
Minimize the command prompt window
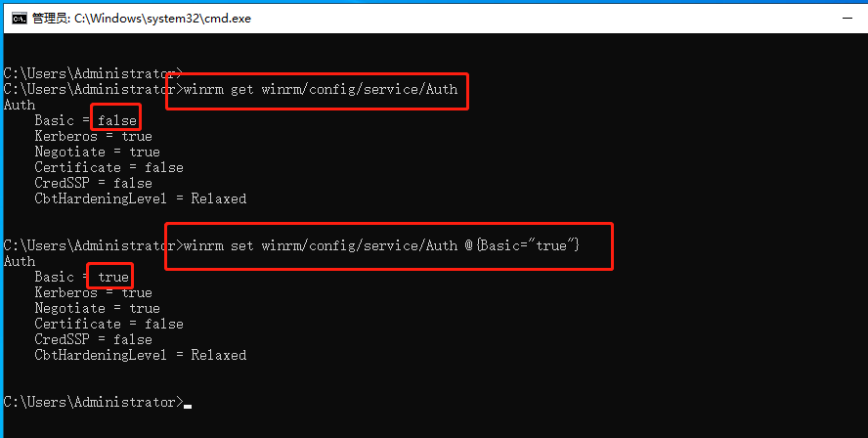click(847, 19)
